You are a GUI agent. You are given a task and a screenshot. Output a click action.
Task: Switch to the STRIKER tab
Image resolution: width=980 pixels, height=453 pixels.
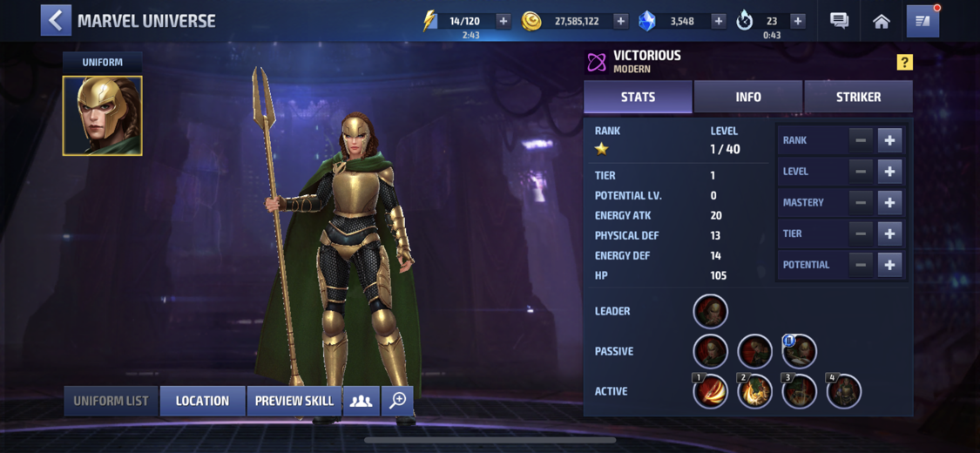pyautogui.click(x=858, y=97)
